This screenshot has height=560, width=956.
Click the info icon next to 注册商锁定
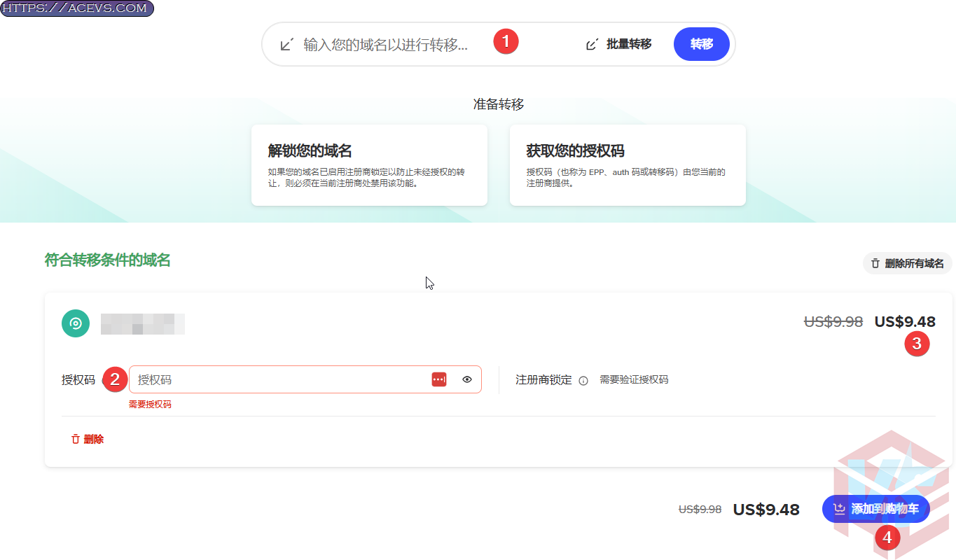[x=583, y=380]
